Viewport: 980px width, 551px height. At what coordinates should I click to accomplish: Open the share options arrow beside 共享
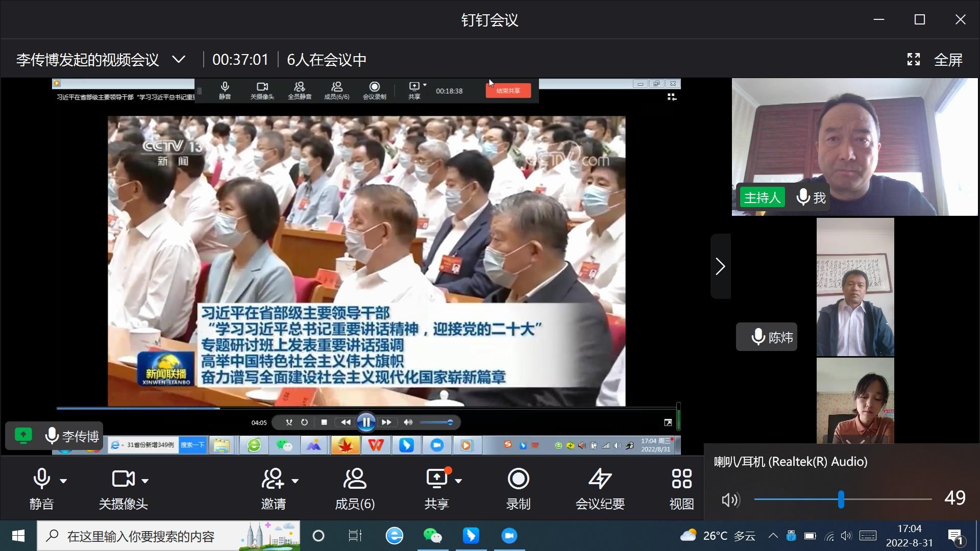458,481
